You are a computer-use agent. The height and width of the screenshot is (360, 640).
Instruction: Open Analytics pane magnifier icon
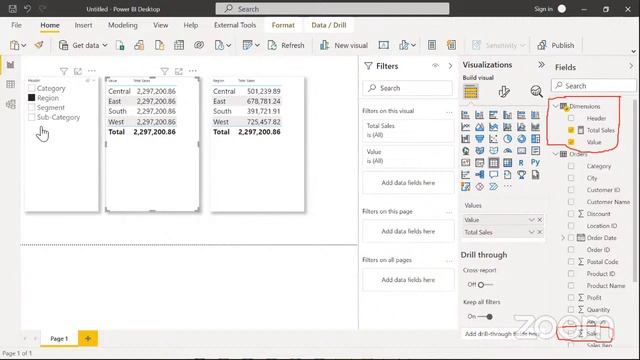[536, 91]
